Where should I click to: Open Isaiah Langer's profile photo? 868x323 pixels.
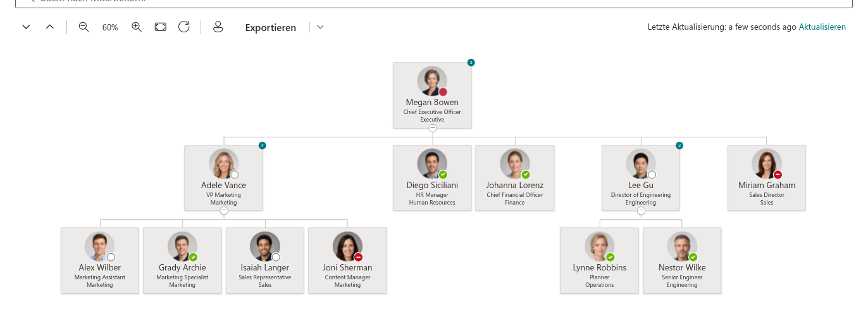[x=265, y=246]
